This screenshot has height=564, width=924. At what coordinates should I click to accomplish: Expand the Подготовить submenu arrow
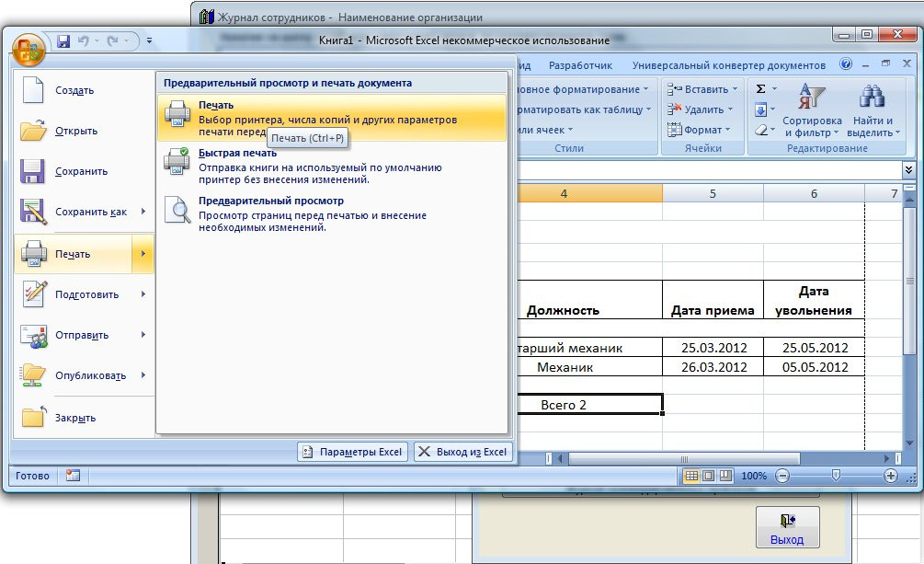pyautogui.click(x=143, y=294)
